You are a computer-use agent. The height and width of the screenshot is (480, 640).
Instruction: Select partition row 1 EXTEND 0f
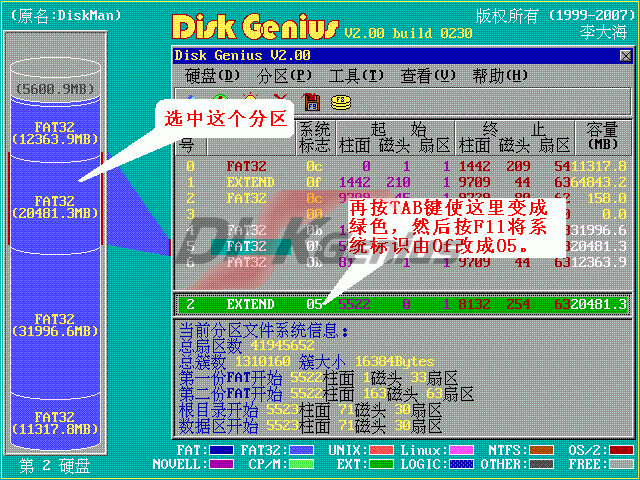403,182
